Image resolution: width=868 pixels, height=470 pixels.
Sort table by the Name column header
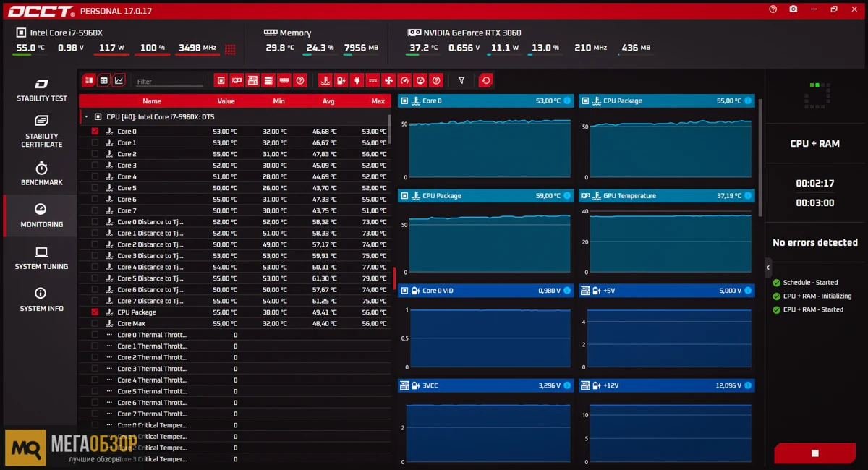pyautogui.click(x=152, y=101)
